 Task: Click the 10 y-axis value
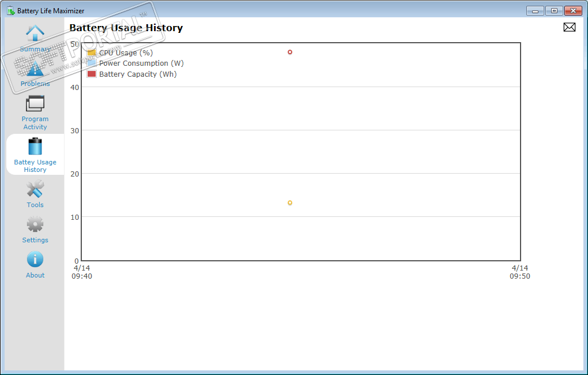click(74, 217)
